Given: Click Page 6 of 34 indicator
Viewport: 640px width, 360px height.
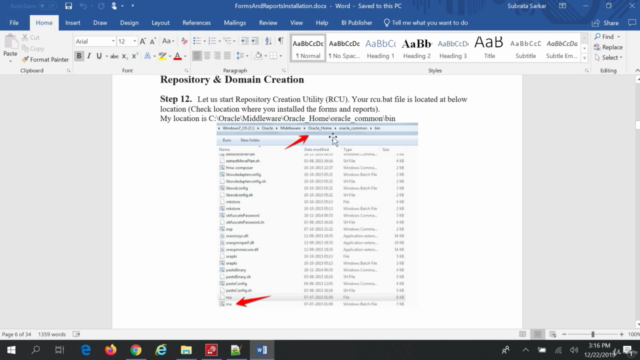Looking at the screenshot, I should [x=17, y=334].
